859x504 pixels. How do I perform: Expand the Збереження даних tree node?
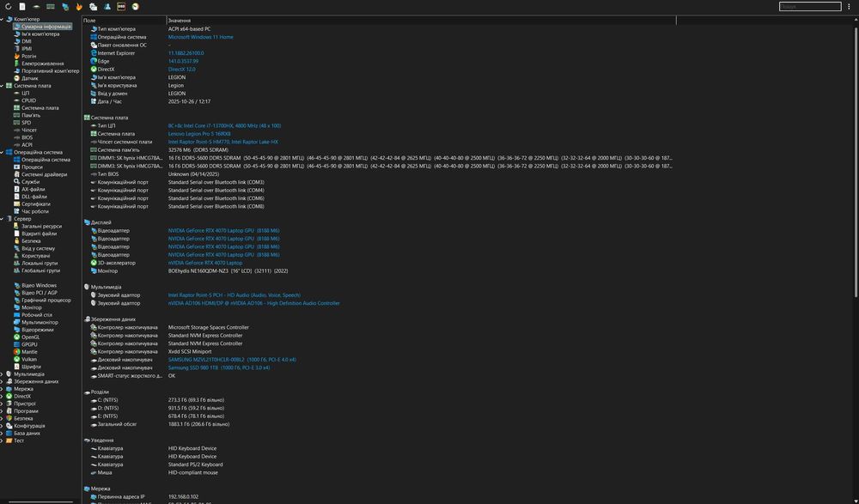pos(3,381)
